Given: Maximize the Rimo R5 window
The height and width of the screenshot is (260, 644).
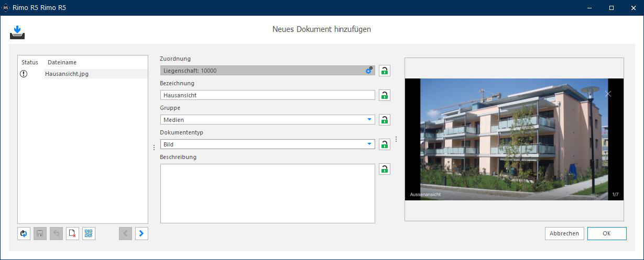Looking at the screenshot, I should point(611,8).
